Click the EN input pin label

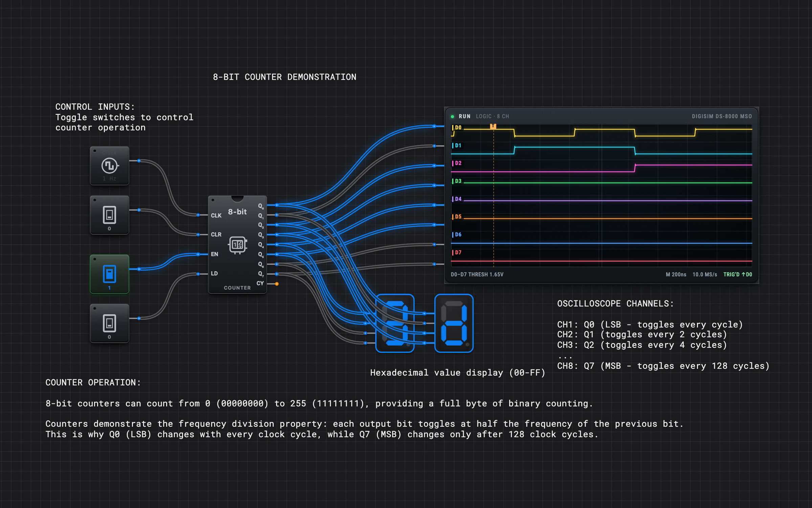pyautogui.click(x=215, y=254)
